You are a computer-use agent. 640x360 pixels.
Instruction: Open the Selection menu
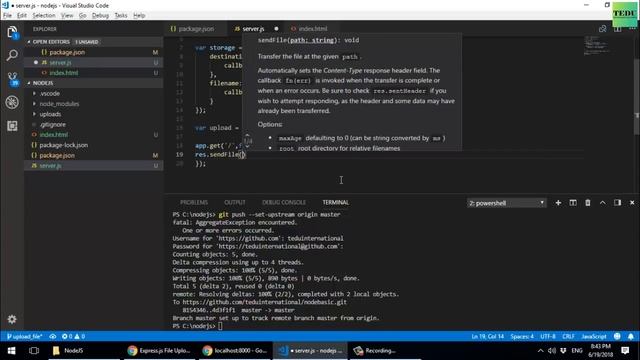pos(44,16)
